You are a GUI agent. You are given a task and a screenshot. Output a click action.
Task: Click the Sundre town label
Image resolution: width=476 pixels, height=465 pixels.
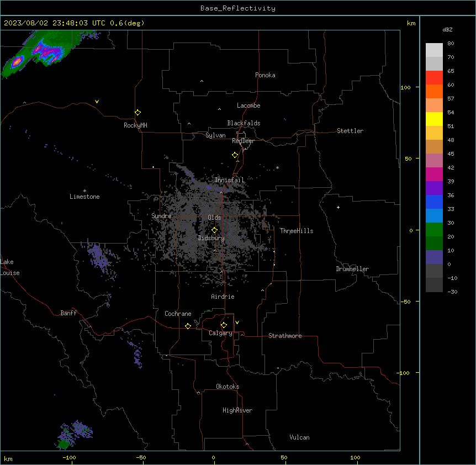point(161,216)
